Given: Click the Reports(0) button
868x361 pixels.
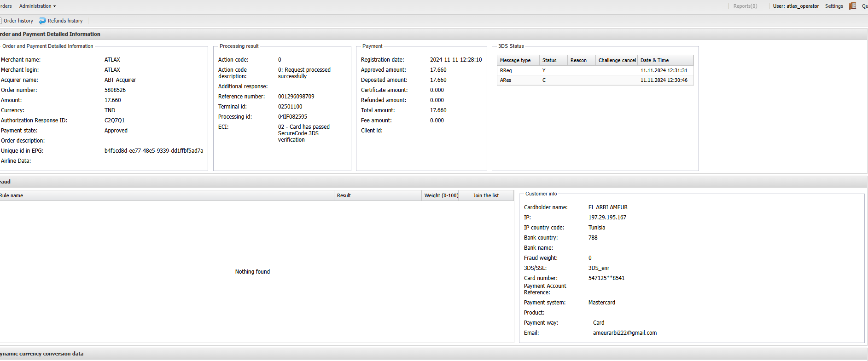Looking at the screenshot, I should coord(745,6).
